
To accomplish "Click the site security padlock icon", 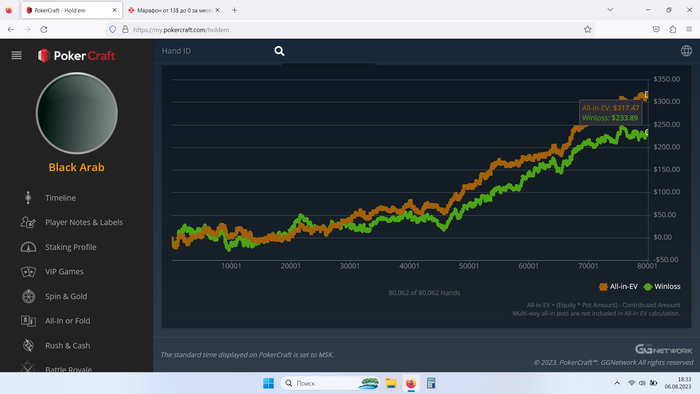I will click(x=125, y=29).
